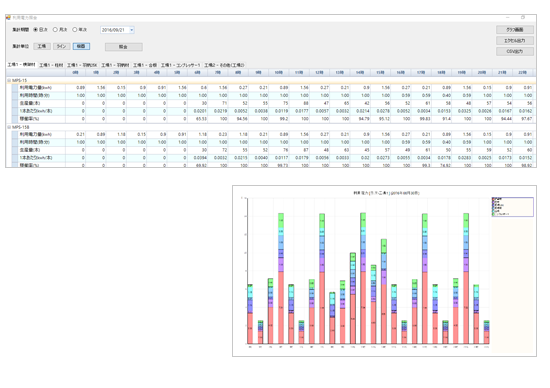Viewport: 550px width, 388px height.
Task: Click MPS-158 利用電力量 cell 0.21 at 0時
Action: click(x=75, y=134)
